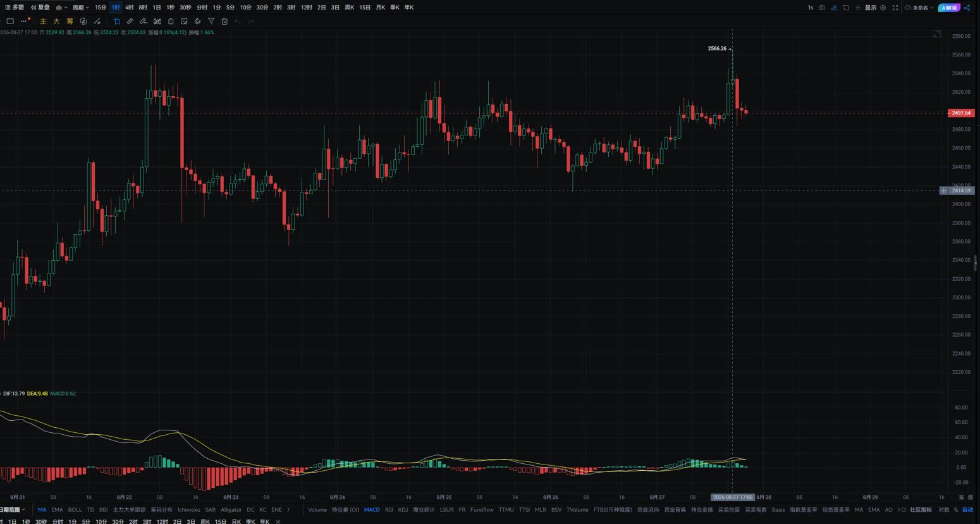Screen dimensions: 980x524
Task: Open the more options ellipsis menu
Action: point(25,22)
